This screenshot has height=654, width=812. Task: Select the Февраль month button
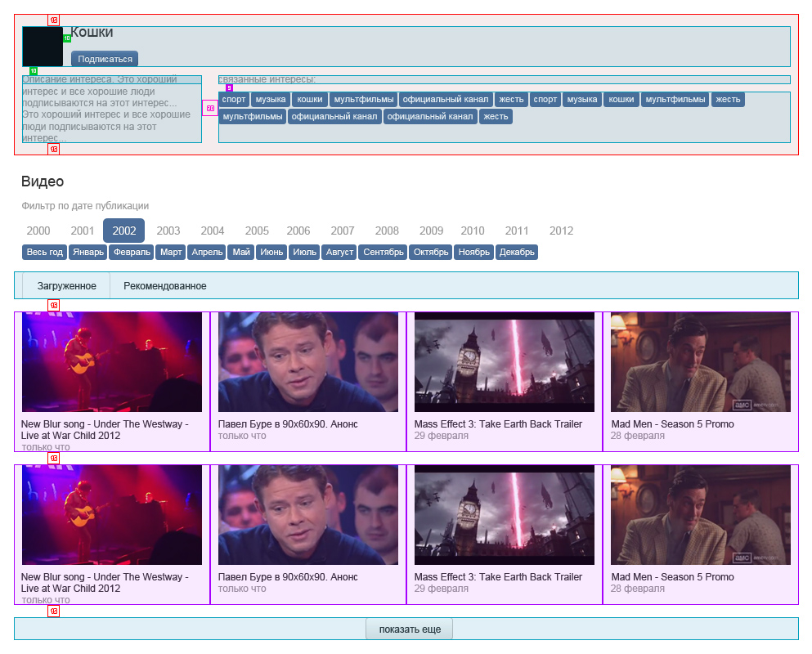(132, 252)
